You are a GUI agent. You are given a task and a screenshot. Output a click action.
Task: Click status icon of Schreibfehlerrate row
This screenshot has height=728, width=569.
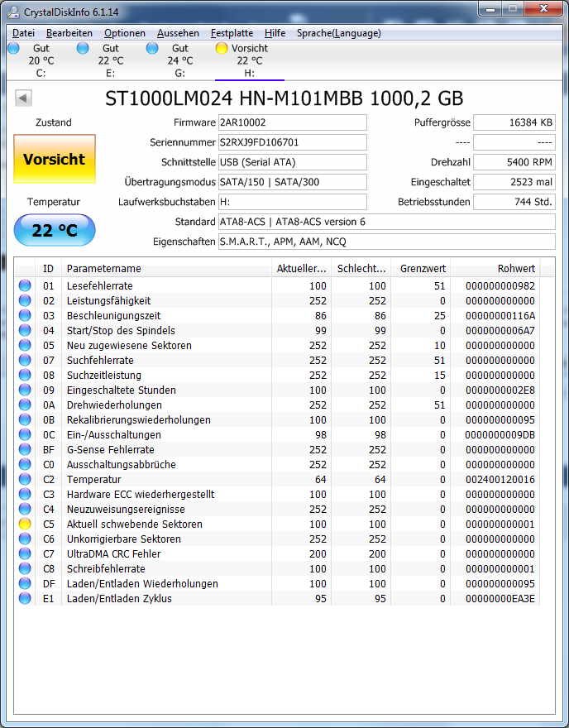25,568
